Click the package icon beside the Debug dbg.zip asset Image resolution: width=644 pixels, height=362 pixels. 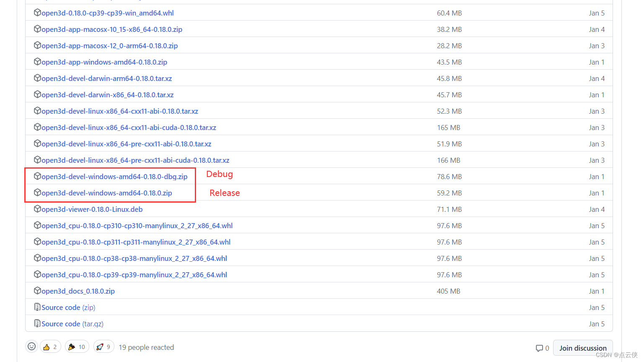tap(37, 176)
